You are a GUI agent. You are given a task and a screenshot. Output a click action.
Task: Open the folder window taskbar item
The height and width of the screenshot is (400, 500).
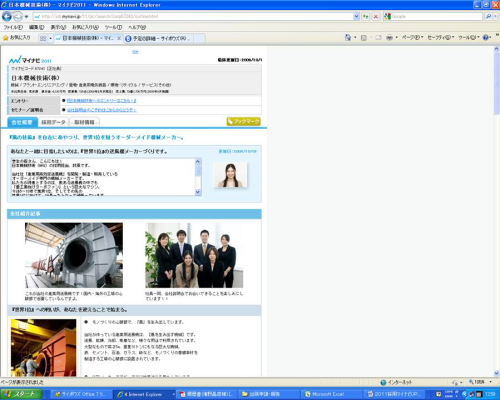click(x=269, y=394)
